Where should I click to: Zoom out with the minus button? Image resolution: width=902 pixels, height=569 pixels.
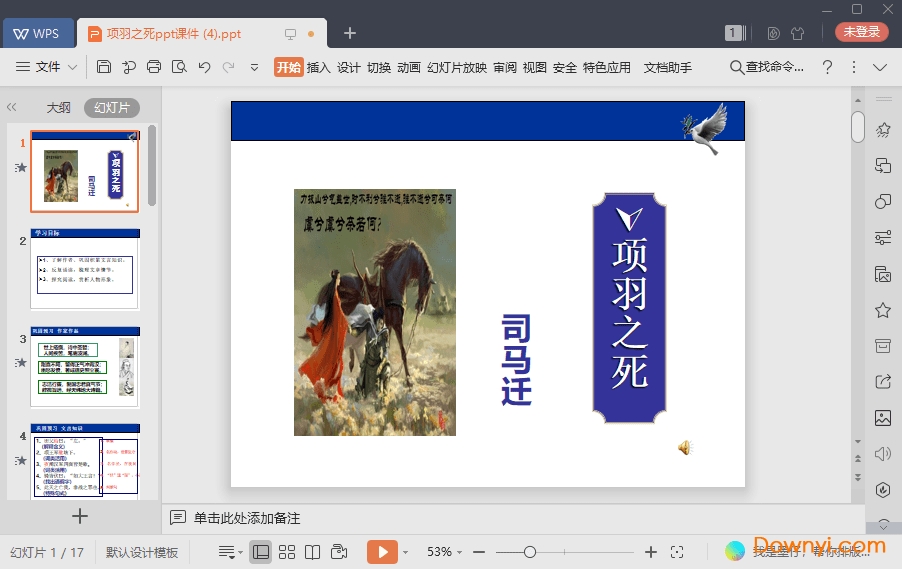pyautogui.click(x=479, y=552)
